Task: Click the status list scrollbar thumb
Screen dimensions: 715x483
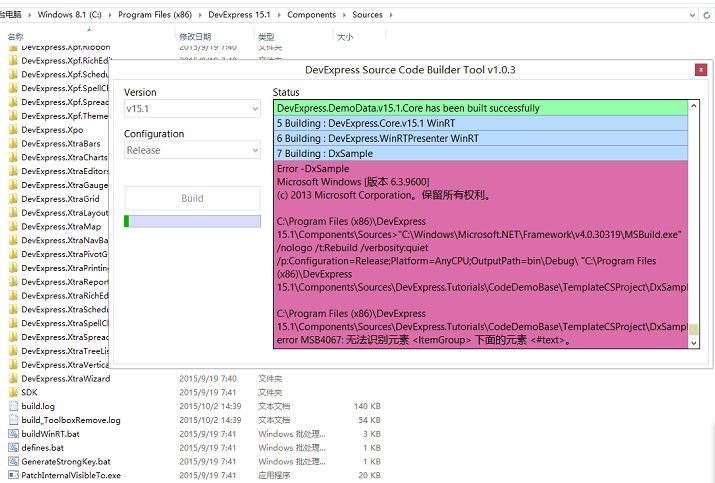Action: [x=694, y=330]
